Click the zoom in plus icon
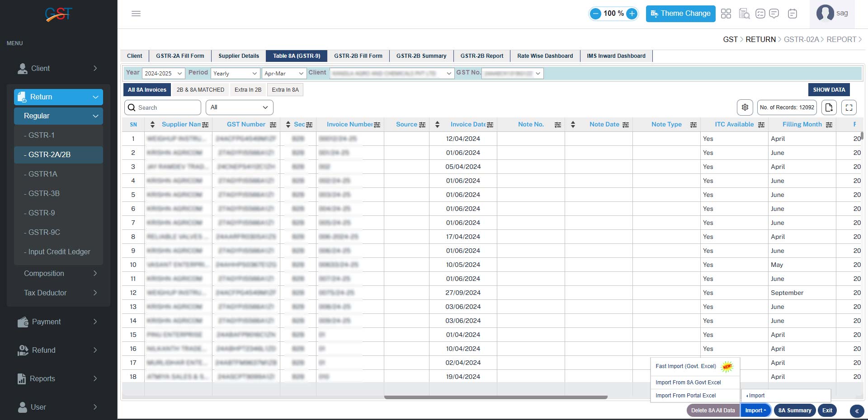The width and height of the screenshot is (868, 420). pos(632,14)
